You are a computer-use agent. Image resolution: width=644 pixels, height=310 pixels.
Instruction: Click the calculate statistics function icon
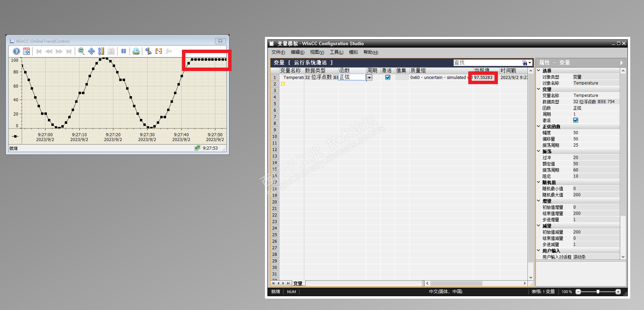coord(168,51)
